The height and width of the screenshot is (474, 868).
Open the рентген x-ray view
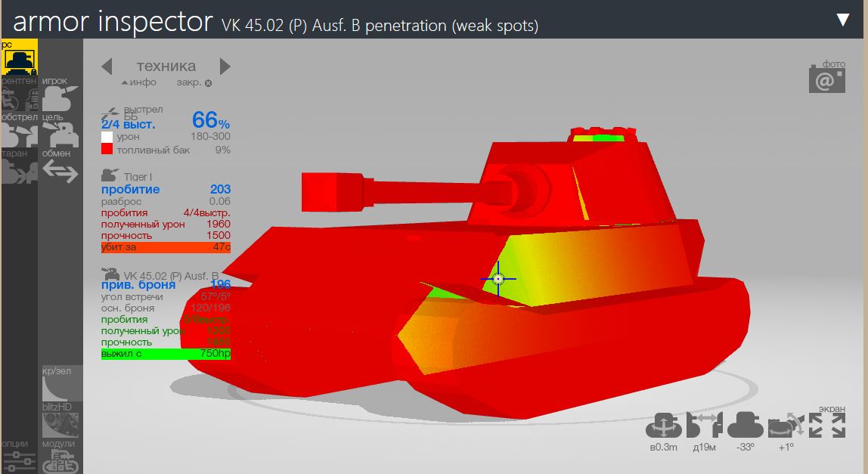(x=20, y=94)
